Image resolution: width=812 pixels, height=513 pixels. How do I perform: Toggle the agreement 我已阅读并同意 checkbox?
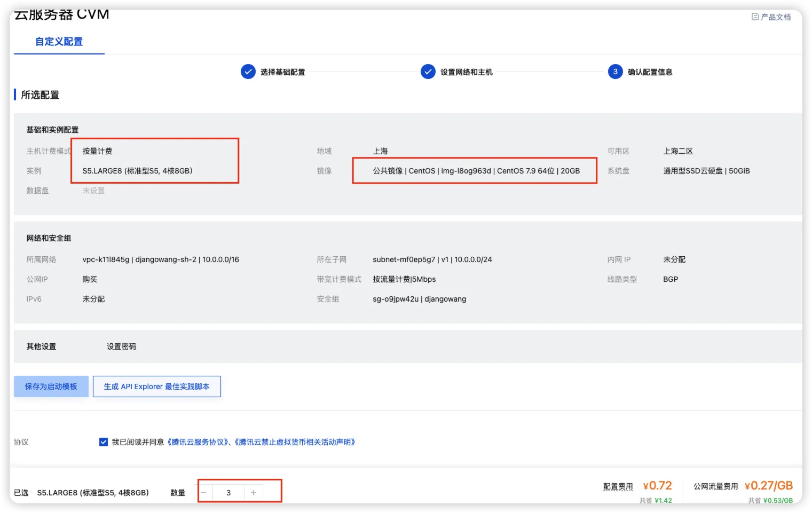coord(104,442)
